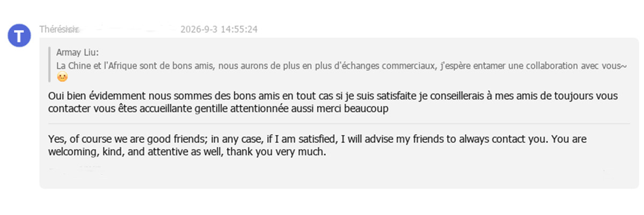Select the smiley emoji in quoted message
The image size is (644, 215).
(62, 77)
